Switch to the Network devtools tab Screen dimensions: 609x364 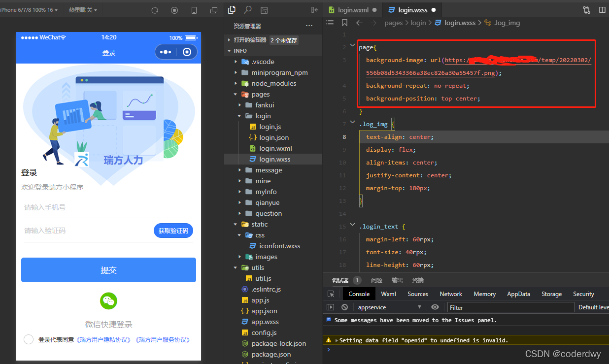(x=451, y=294)
